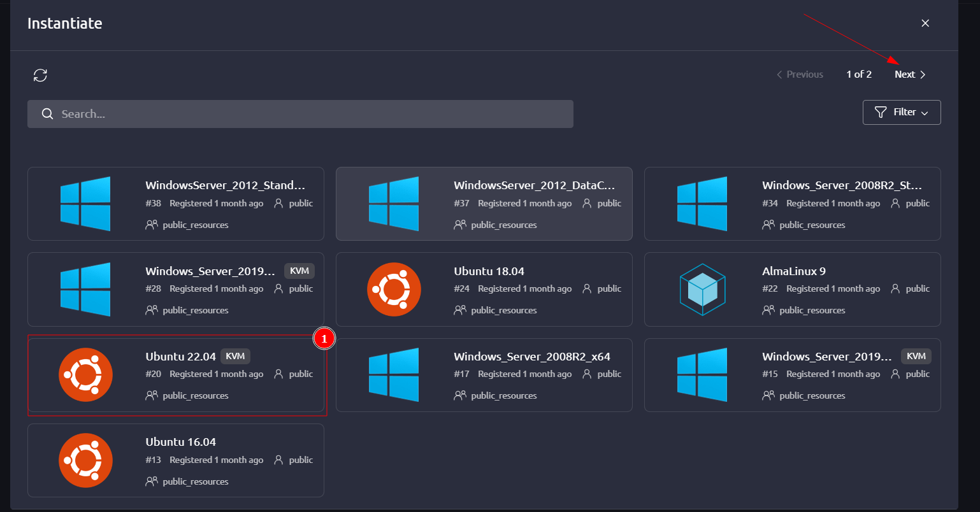Viewport: 980px width, 512px height.
Task: Click Windows logo of Windows_Server_2008R2_x64 template
Action: tap(394, 375)
